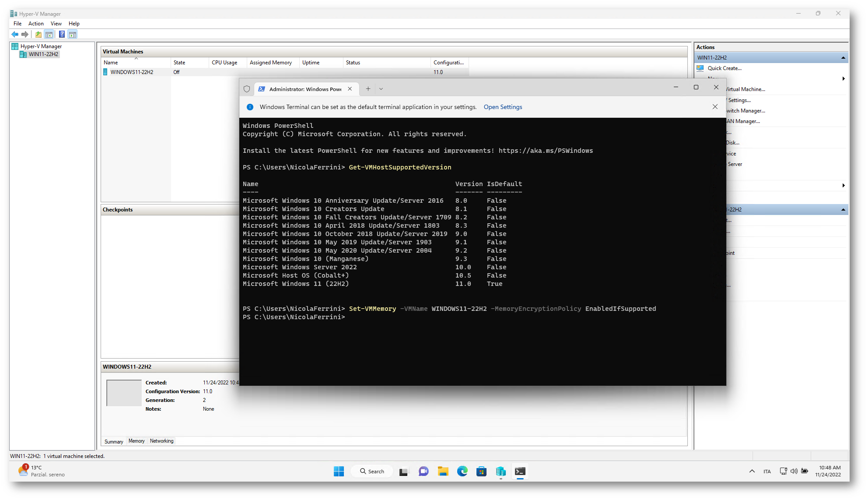Viewport: 868px width, 500px height.
Task: Click the Microsoft Windows 11 (22H2) output row
Action: pos(372,284)
